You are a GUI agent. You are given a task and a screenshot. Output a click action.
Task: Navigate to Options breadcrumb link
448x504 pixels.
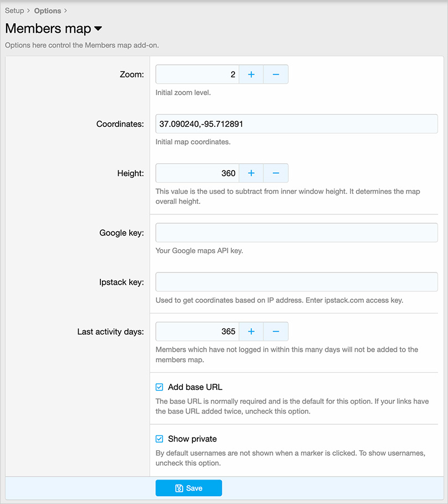[47, 11]
